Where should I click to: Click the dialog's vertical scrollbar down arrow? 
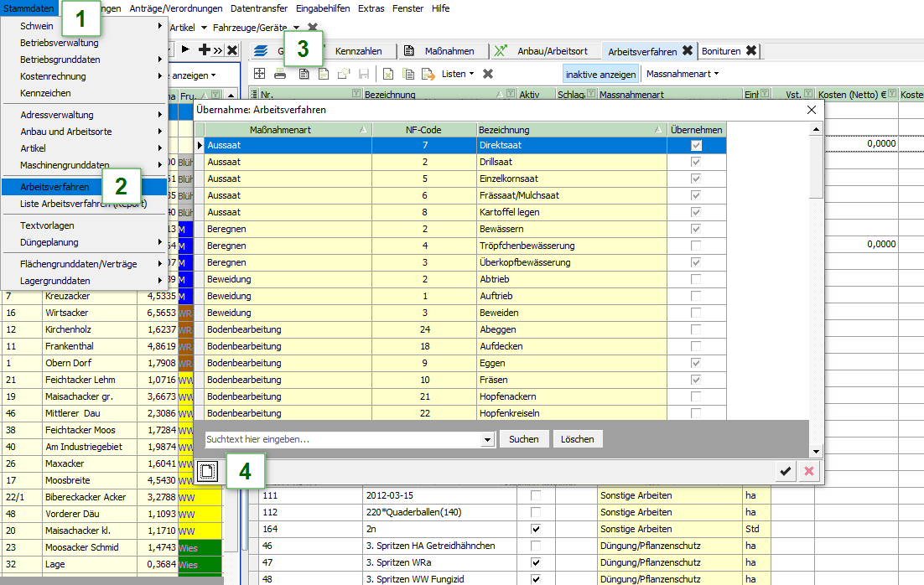pyautogui.click(x=817, y=451)
